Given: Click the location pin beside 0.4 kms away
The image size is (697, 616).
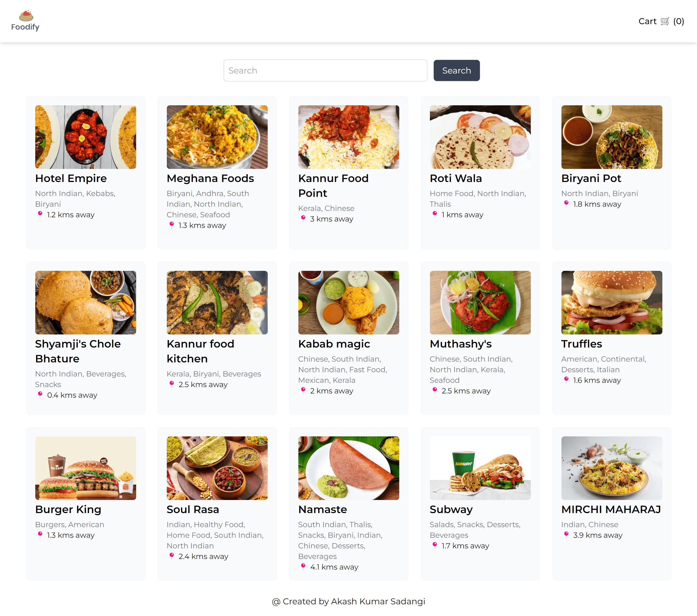Looking at the screenshot, I should (x=40, y=395).
